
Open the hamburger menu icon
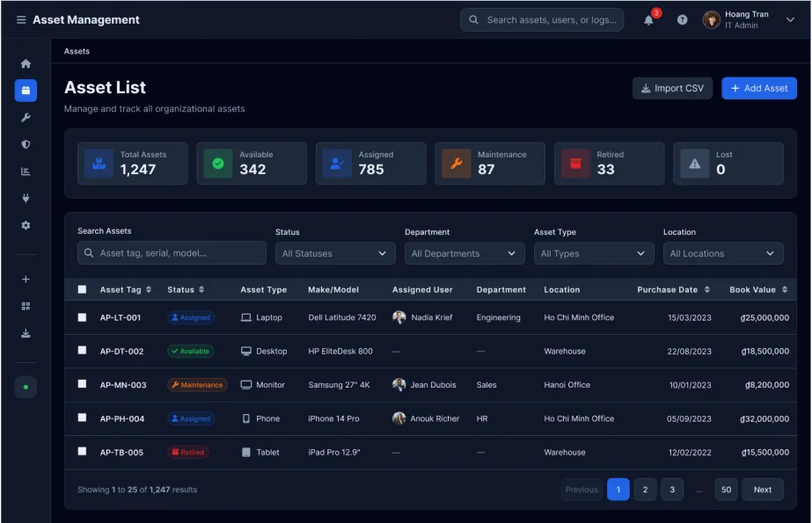pos(21,19)
